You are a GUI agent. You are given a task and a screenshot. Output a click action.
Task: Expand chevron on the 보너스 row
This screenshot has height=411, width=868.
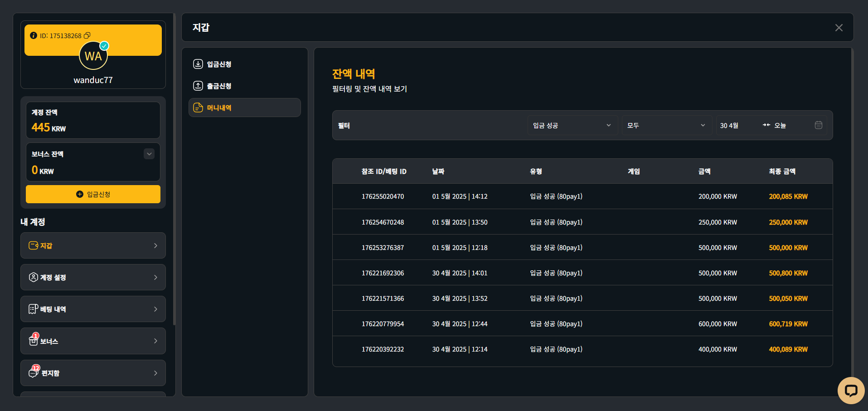click(x=155, y=341)
